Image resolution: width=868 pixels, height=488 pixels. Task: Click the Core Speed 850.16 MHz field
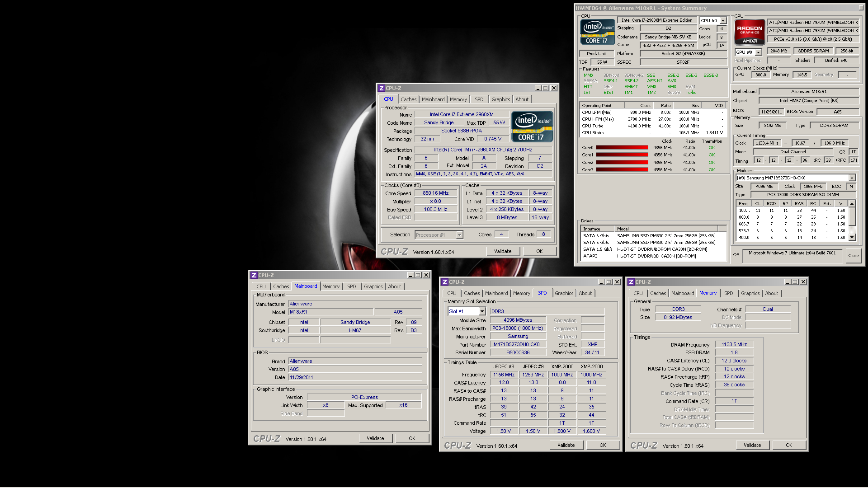coord(436,193)
